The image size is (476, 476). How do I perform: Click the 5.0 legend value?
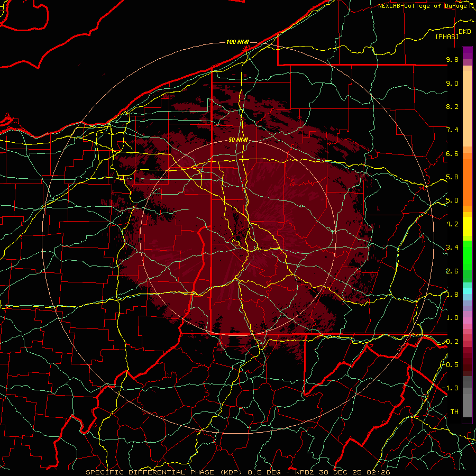pos(452,200)
